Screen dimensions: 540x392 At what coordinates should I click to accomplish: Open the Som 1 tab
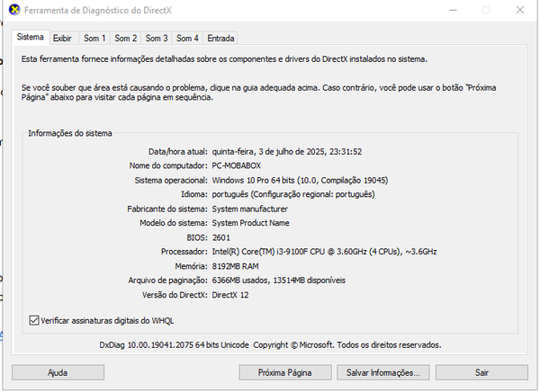[94, 38]
